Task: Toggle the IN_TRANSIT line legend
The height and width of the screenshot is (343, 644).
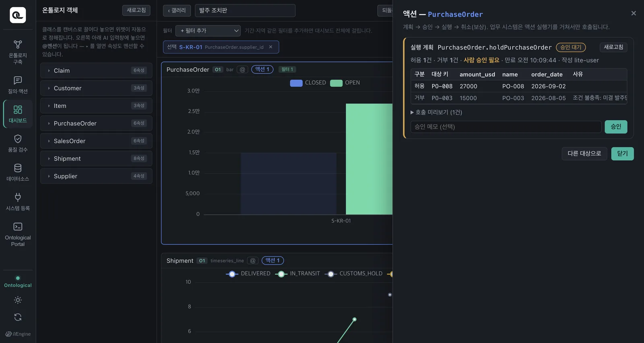Action: pyautogui.click(x=297, y=274)
